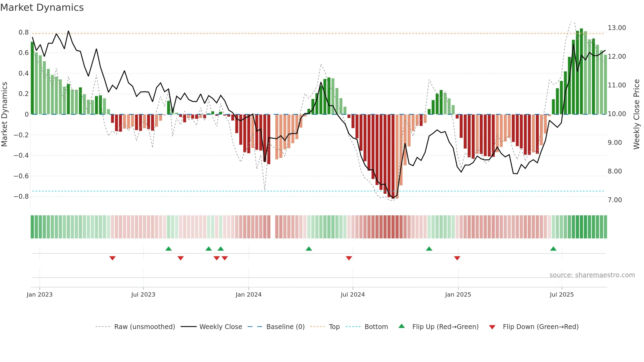Screen dimensions: 644x362
Task: Click the first red flip-down marker before Jul 2023
Action: pos(112,258)
